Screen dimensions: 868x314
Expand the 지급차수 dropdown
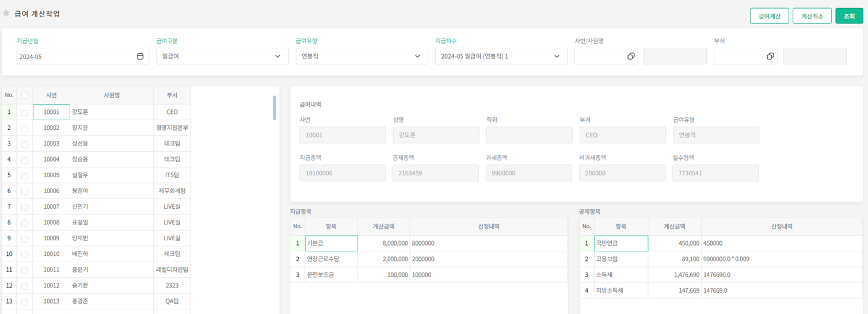tap(500, 56)
